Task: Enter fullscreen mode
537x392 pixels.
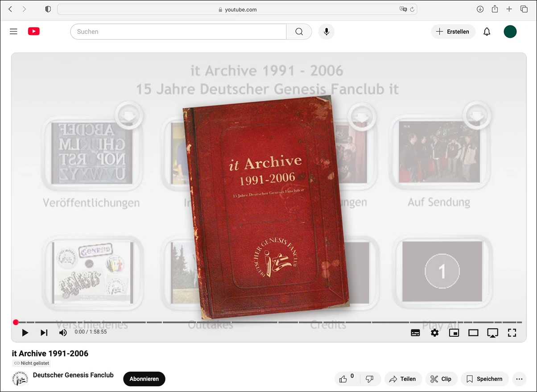Action: [x=512, y=333]
